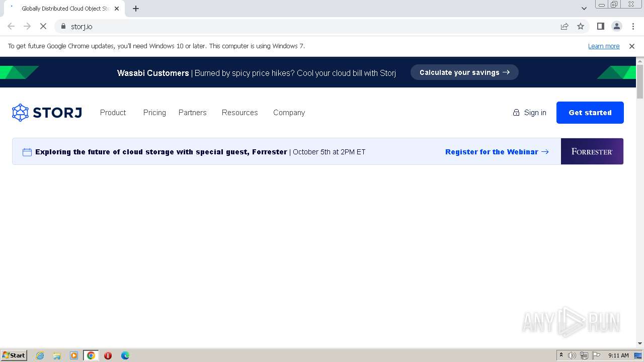The image size is (644, 362).
Task: Launch Internet Explorer from taskbar
Action: click(x=40, y=355)
